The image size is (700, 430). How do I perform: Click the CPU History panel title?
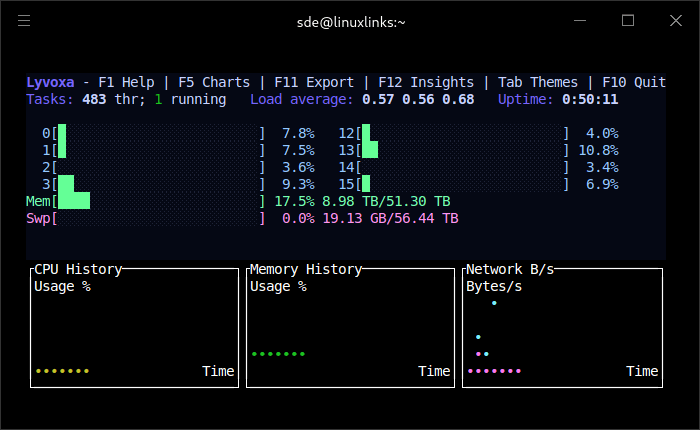pos(78,269)
